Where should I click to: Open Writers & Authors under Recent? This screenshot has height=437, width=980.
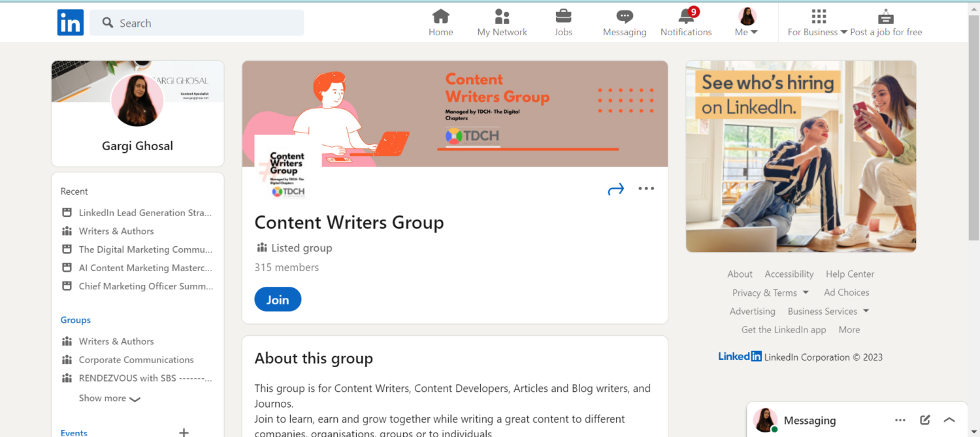116,231
